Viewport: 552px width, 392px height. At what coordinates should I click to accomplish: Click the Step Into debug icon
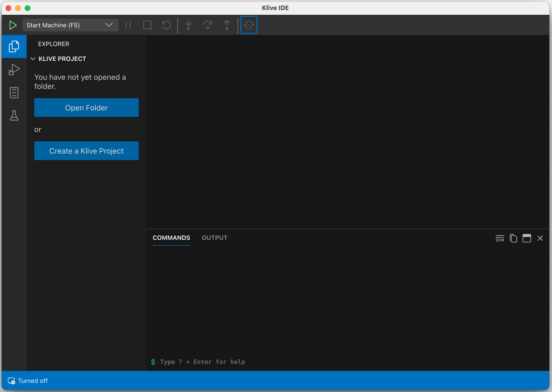click(x=189, y=25)
